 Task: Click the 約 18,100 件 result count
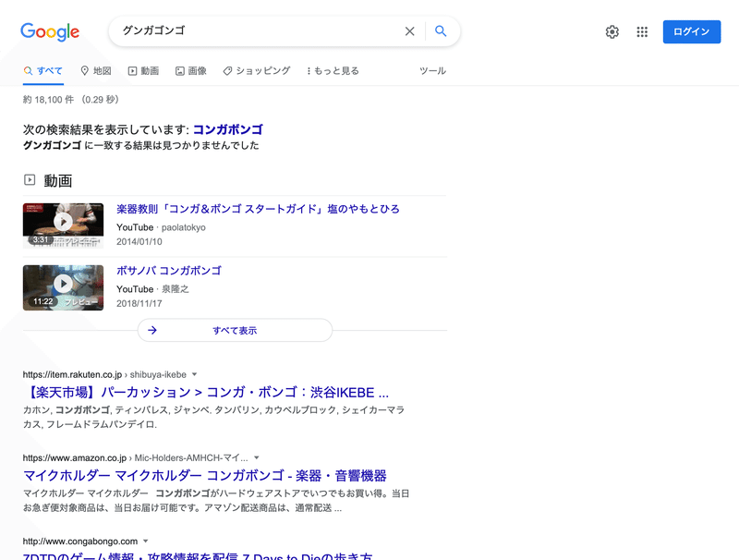click(49, 100)
